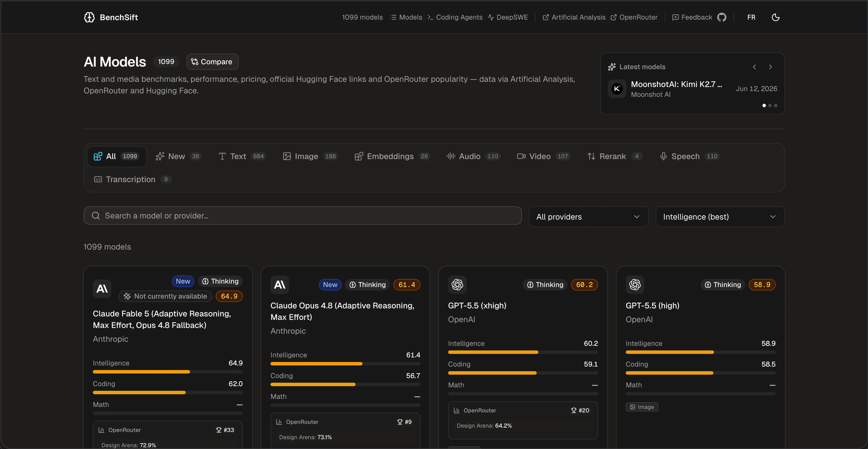Click the Moonshot AI Kimi logo icon
This screenshot has width=868, height=449.
pyautogui.click(x=617, y=88)
